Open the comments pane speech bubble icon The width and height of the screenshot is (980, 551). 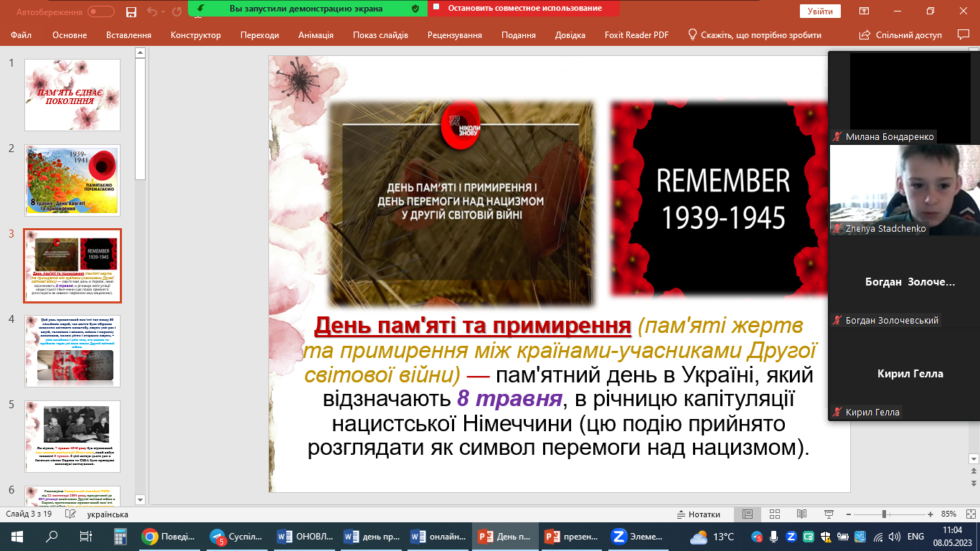click(x=963, y=35)
